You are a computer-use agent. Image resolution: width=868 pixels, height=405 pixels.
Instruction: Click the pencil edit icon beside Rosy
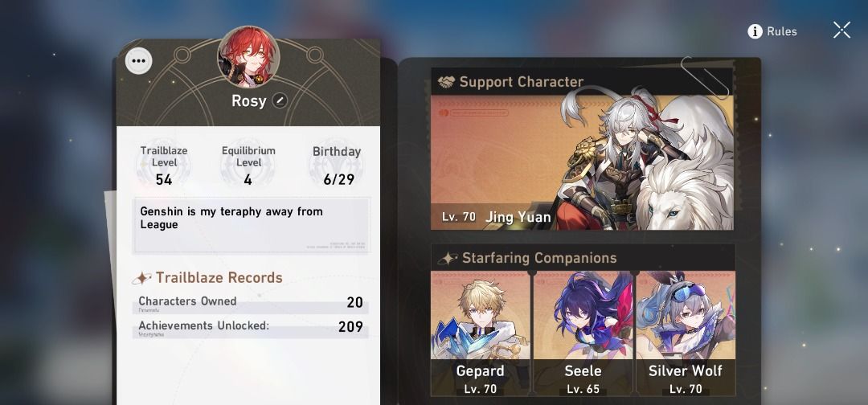280,100
